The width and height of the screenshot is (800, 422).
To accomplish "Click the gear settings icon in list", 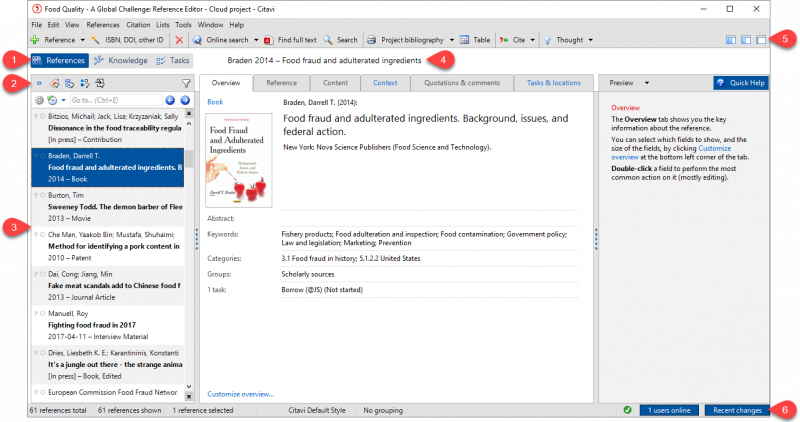I will coord(39,100).
